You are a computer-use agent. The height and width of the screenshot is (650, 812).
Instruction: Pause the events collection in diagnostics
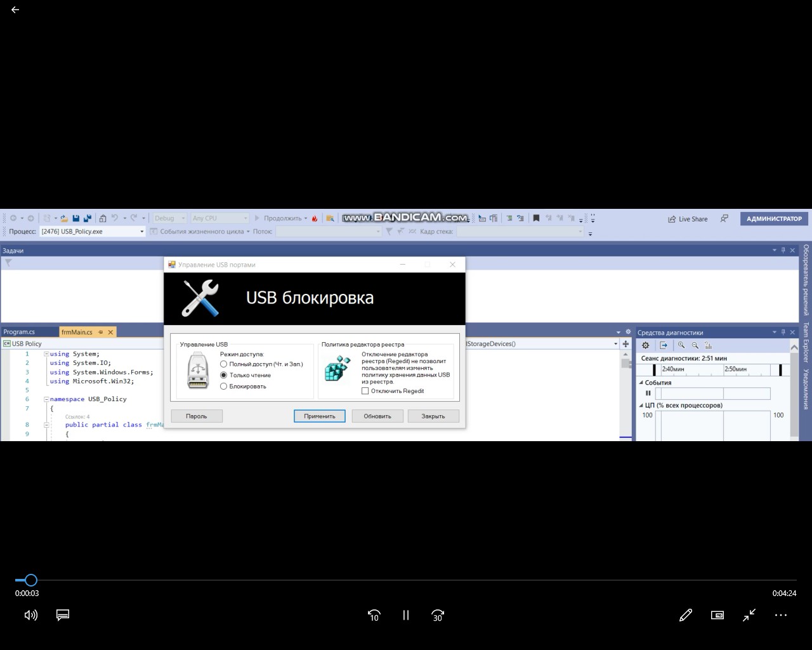pyautogui.click(x=648, y=394)
